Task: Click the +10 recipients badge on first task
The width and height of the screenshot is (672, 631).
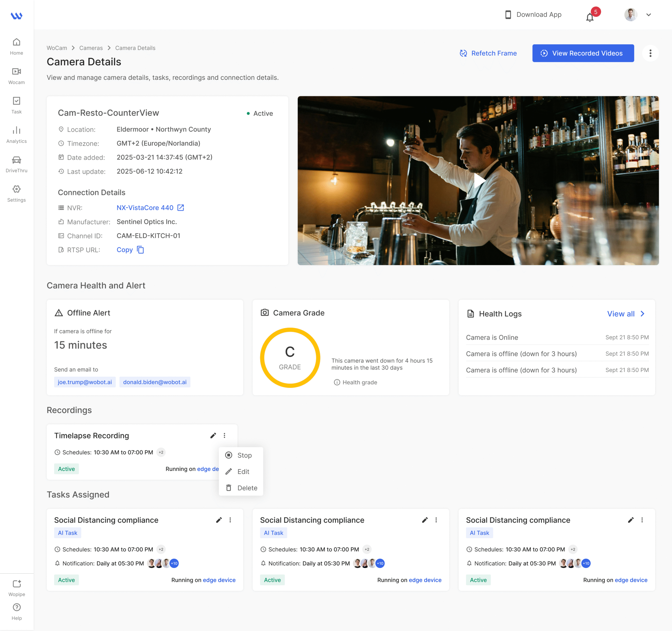Action: (174, 563)
